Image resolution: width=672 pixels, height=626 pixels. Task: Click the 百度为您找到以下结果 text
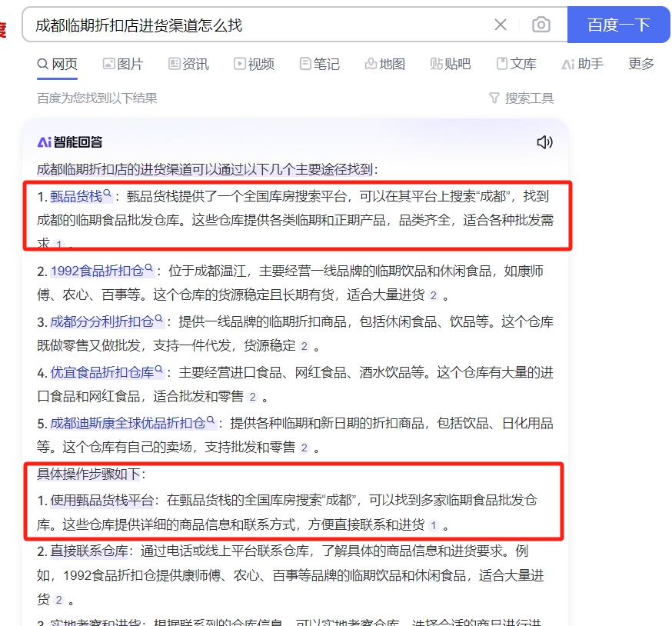pyautogui.click(x=98, y=98)
